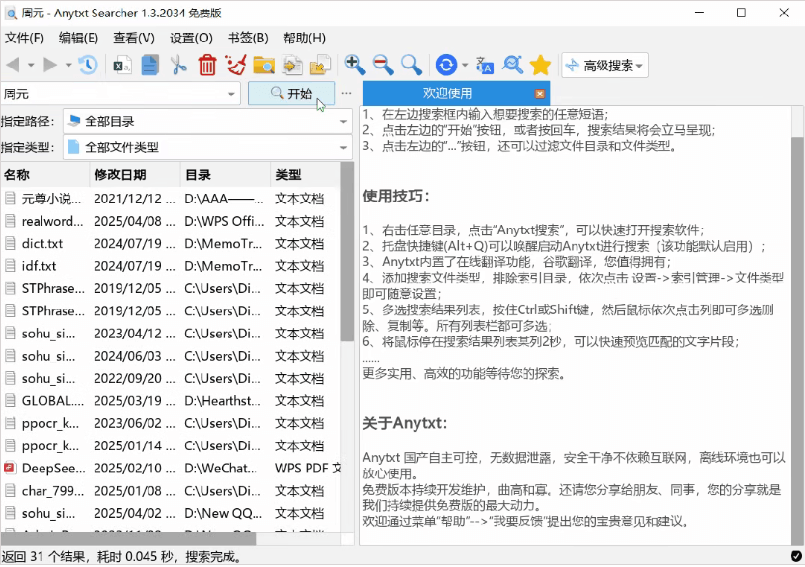Screen dimensions: 805x567
Task: Click the yellow star bookmark icon
Action: pyautogui.click(x=540, y=65)
